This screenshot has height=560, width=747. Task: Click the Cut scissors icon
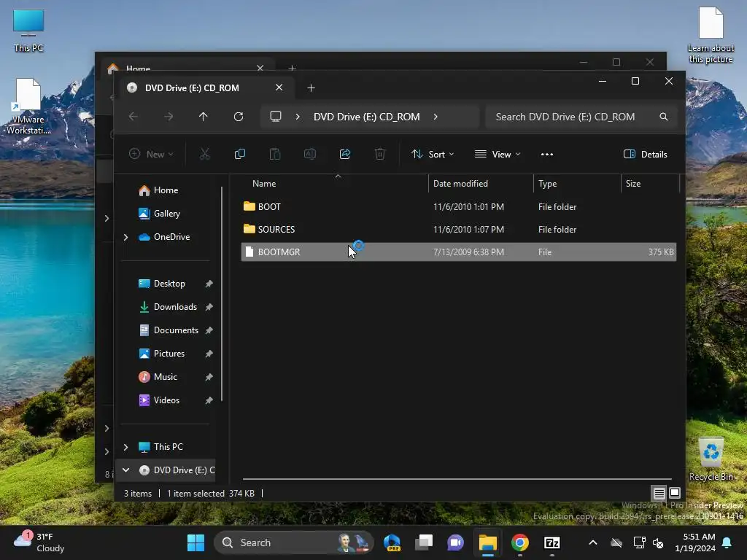coord(204,154)
